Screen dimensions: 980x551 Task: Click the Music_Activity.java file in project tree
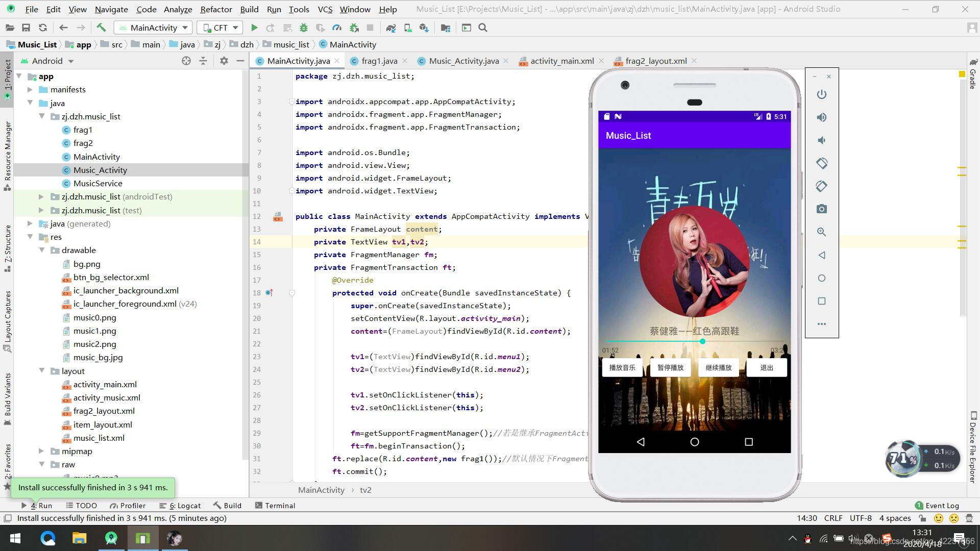pos(100,169)
